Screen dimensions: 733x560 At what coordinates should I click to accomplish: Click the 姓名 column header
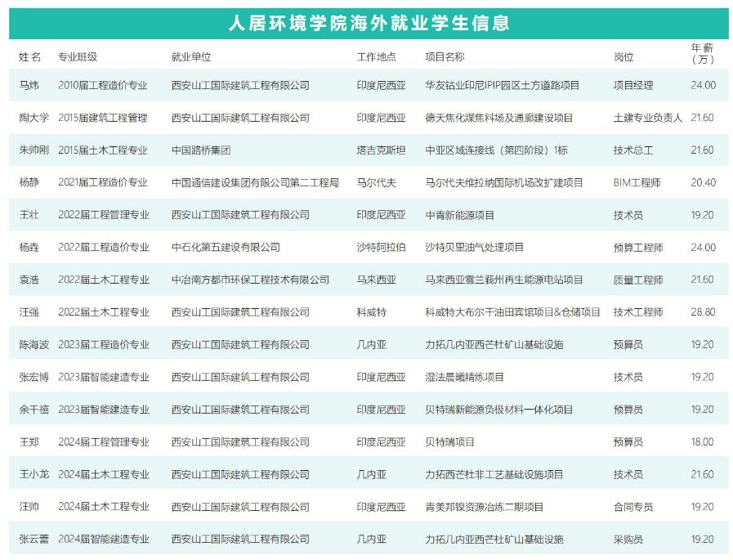(x=29, y=57)
